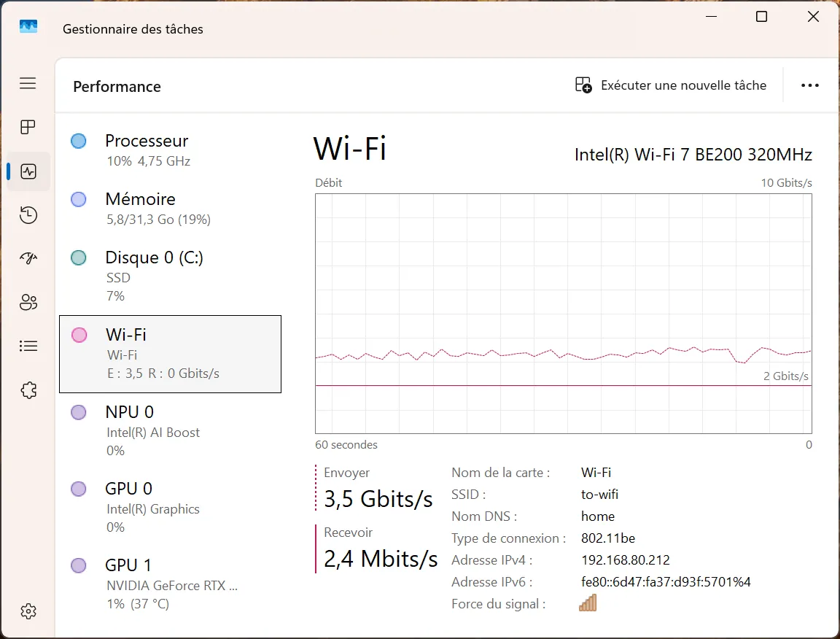
Task: Click the NPU 0 purple circle indicator
Action: click(x=79, y=412)
